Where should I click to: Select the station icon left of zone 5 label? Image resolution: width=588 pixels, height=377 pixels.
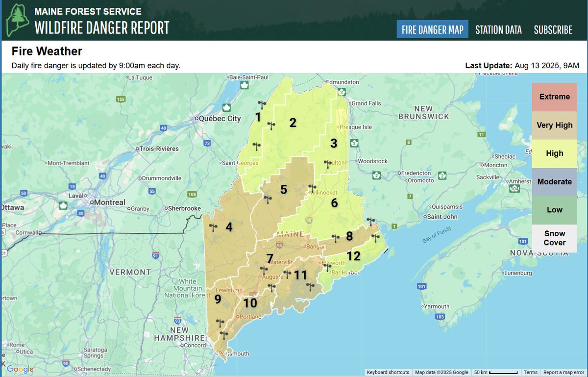click(x=268, y=199)
